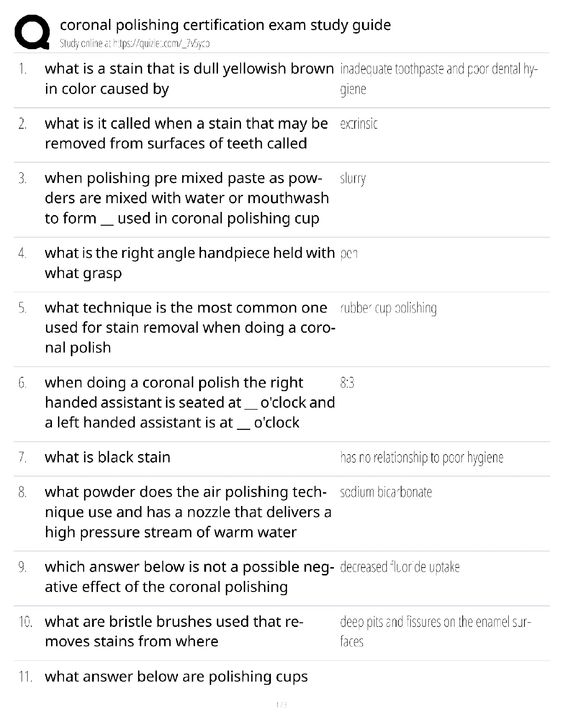This screenshot has width=563, height=728.
Task: Select question 6 about assistant seating o'clock
Action: point(190,403)
